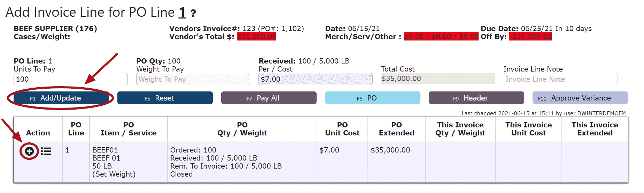The width and height of the screenshot is (644, 193).
Task: Click the Total Cost field showing $35,000.00
Action: pyautogui.click(x=438, y=79)
